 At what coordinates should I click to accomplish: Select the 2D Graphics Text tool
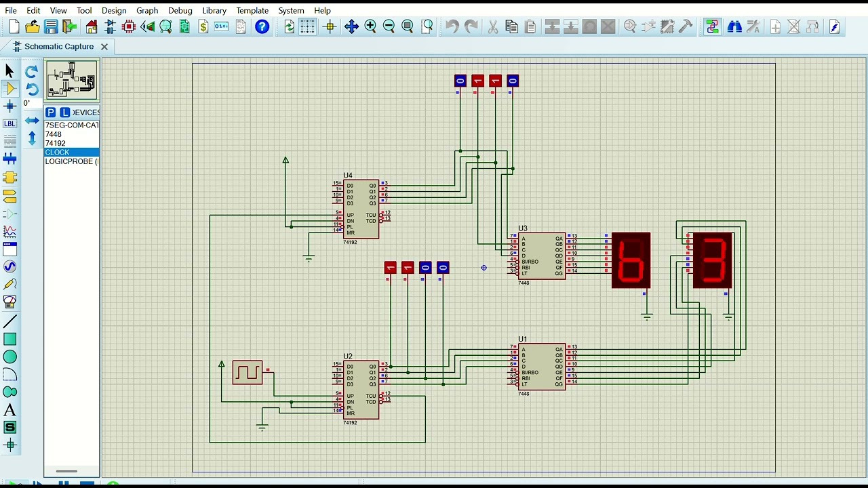pyautogui.click(x=9, y=409)
